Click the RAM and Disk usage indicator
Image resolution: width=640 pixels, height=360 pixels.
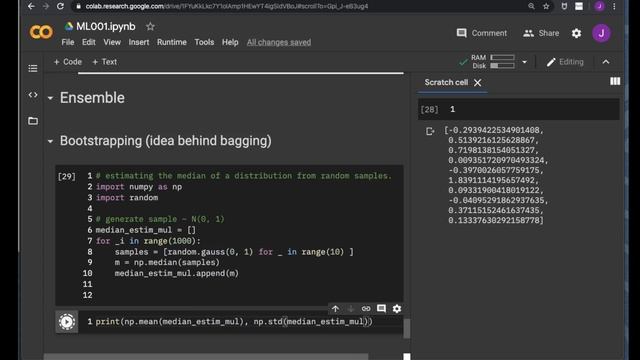tap(493, 62)
